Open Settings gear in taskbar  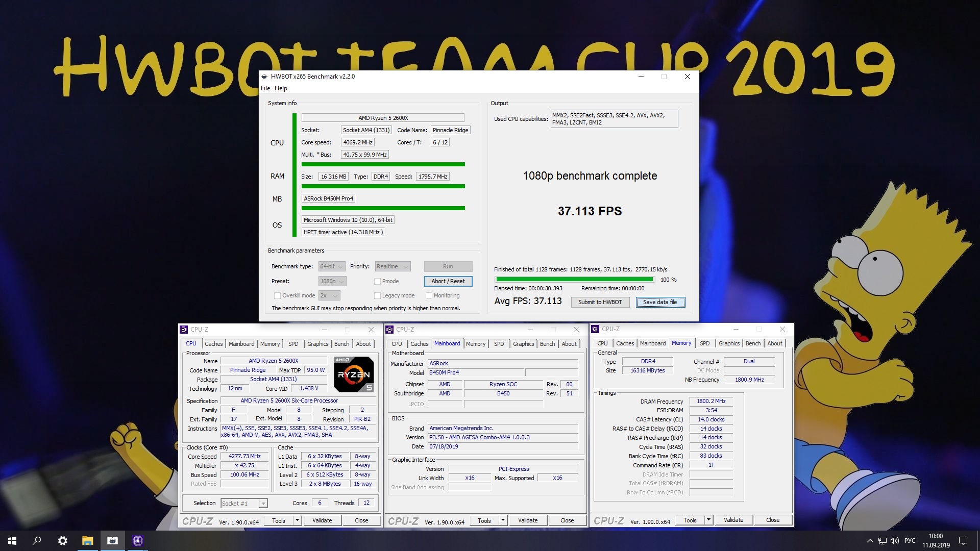(x=62, y=541)
